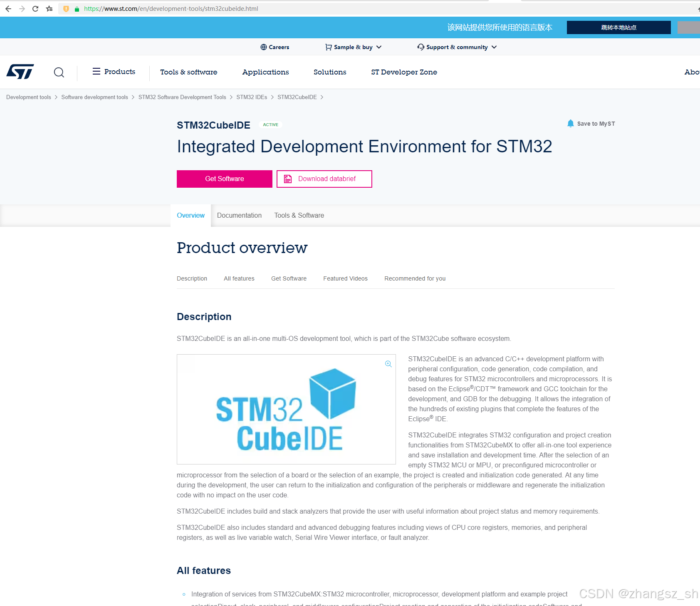The height and width of the screenshot is (606, 700).
Task: Click the green ACTIVE status badge
Action: pos(271,125)
